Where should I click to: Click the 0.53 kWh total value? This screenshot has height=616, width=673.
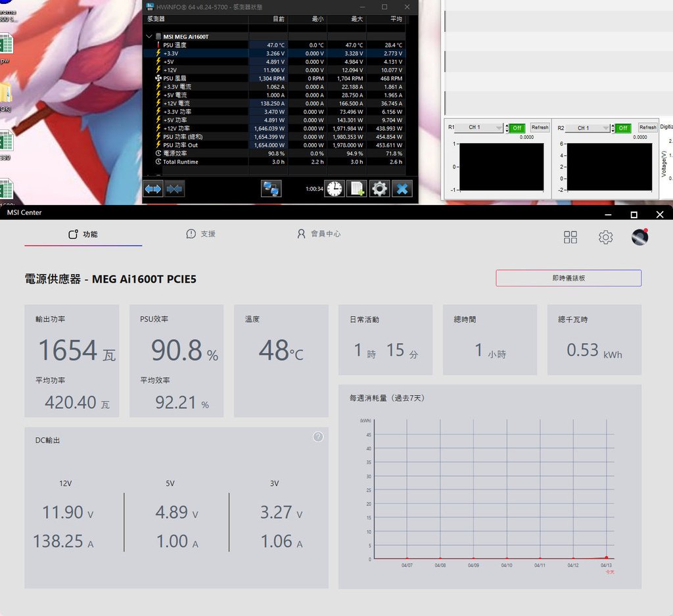pyautogui.click(x=594, y=350)
